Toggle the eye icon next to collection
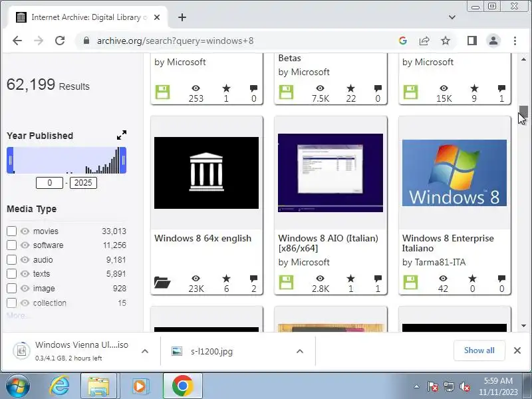The height and width of the screenshot is (399, 532). coord(25,303)
